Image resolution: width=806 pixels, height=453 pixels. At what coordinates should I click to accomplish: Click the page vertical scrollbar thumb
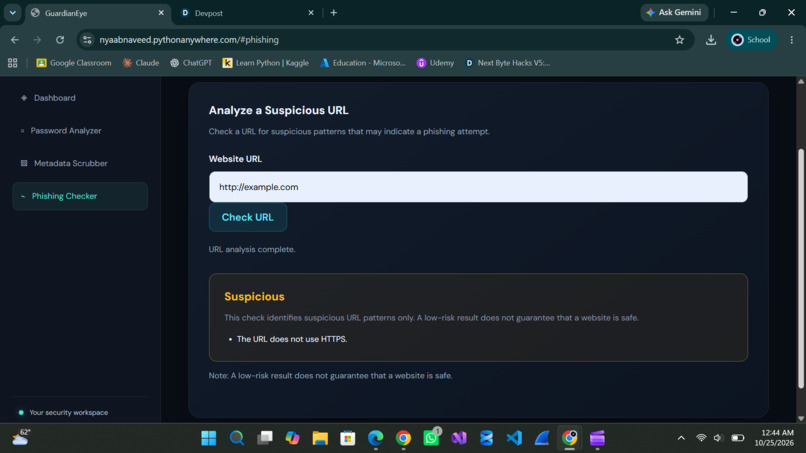(800, 267)
